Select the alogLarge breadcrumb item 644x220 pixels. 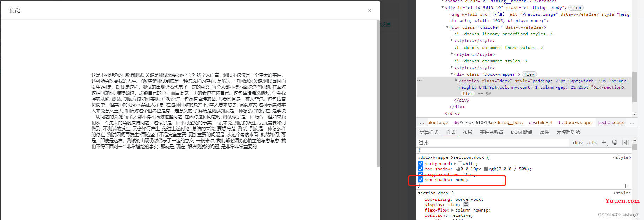pos(438,123)
